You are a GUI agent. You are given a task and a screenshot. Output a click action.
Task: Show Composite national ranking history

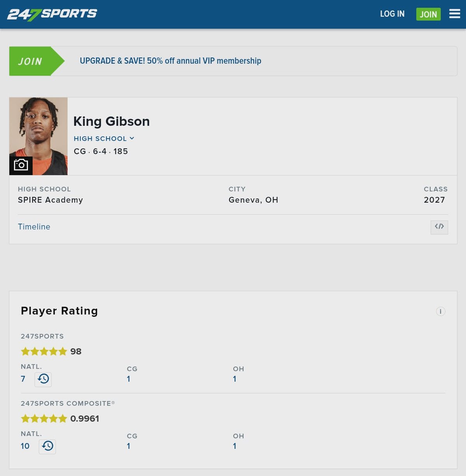47,446
